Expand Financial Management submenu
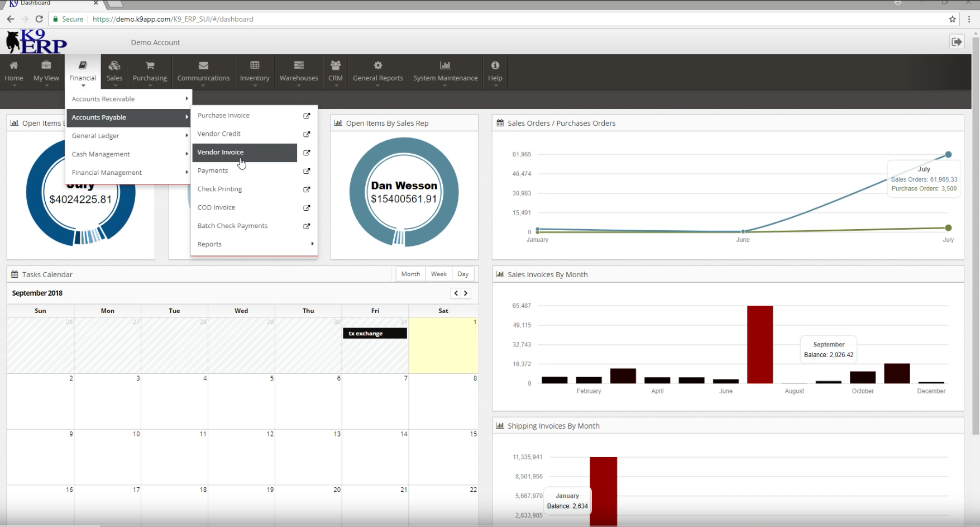 128,173
